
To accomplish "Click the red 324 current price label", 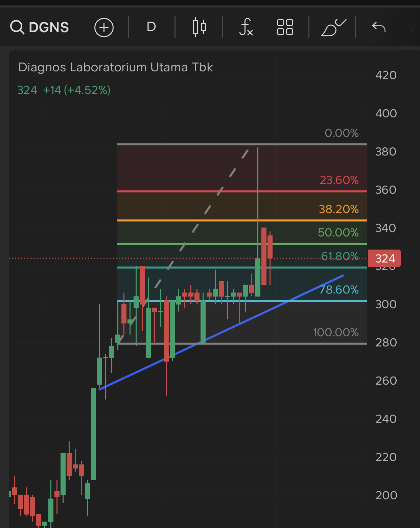I will (x=384, y=259).
